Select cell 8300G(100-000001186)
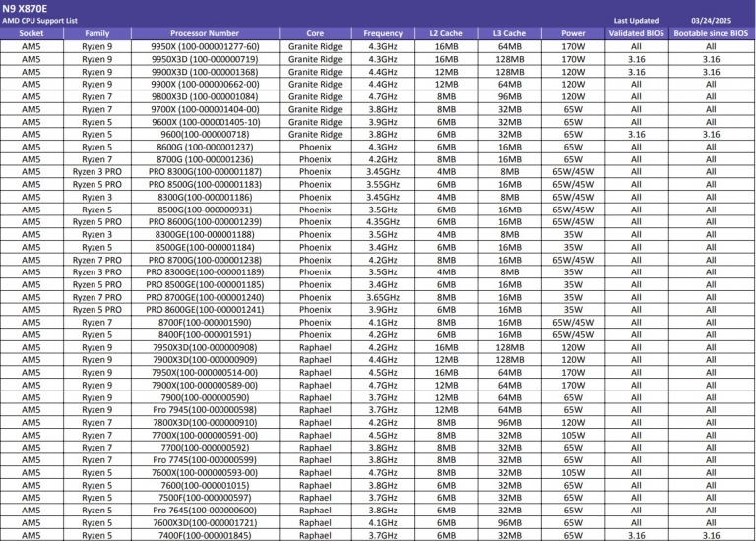 pos(205,197)
